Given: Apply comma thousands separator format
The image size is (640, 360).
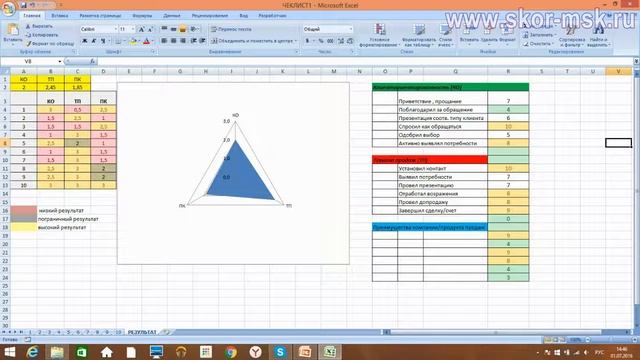Looking at the screenshot, I should (331, 41).
